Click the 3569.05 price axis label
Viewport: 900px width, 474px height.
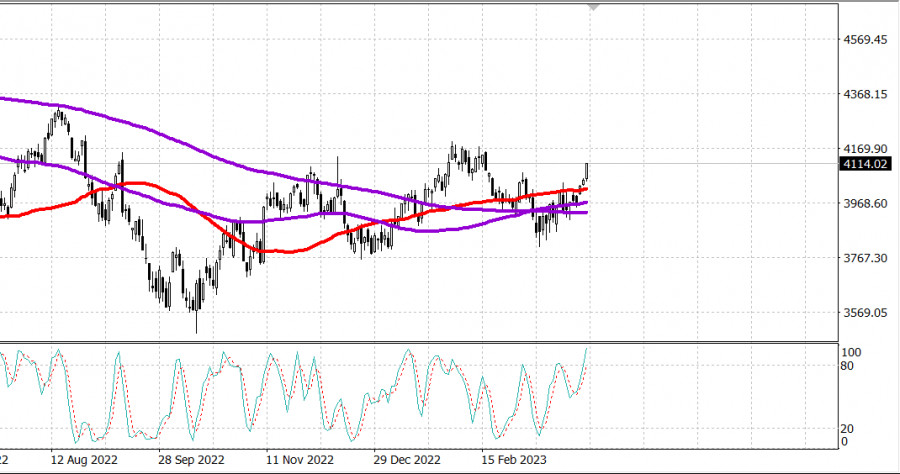(x=867, y=313)
